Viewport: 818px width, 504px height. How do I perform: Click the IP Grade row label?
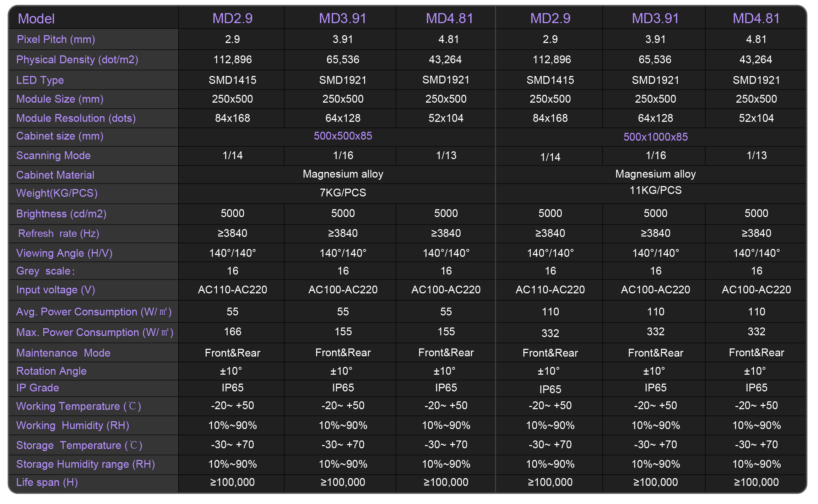click(x=37, y=388)
